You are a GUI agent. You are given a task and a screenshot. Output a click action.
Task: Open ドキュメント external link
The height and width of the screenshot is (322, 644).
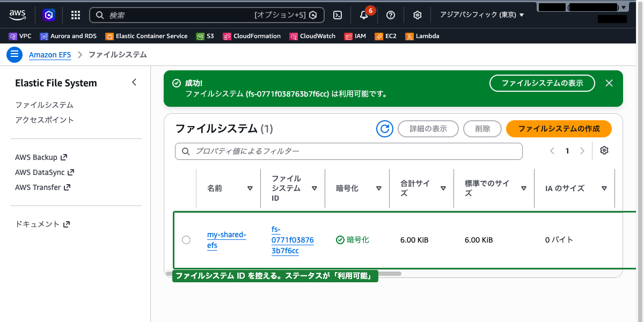point(43,224)
